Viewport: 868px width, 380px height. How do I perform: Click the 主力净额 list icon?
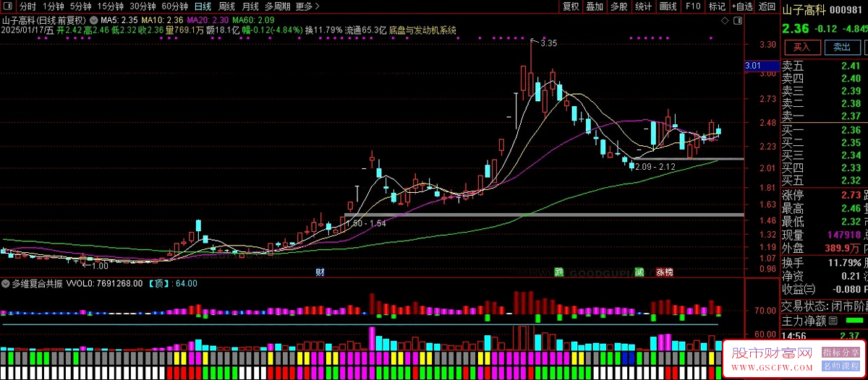click(x=833, y=320)
